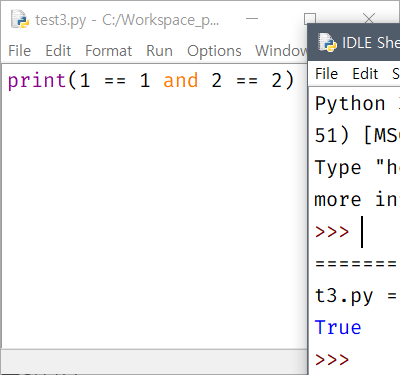Click the 'print' keyword in the code
400x375 pixels.
37,80
